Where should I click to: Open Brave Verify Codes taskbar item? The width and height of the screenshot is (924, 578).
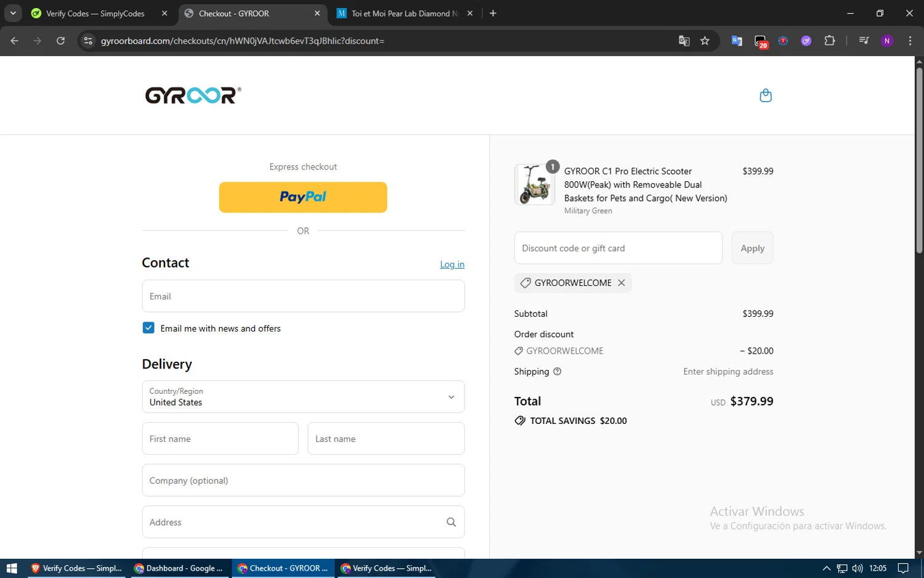pos(77,568)
